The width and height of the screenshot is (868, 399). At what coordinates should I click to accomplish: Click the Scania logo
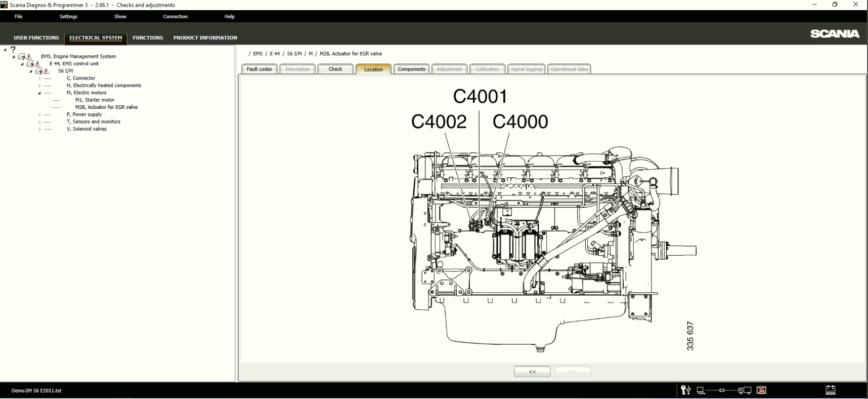(835, 33)
